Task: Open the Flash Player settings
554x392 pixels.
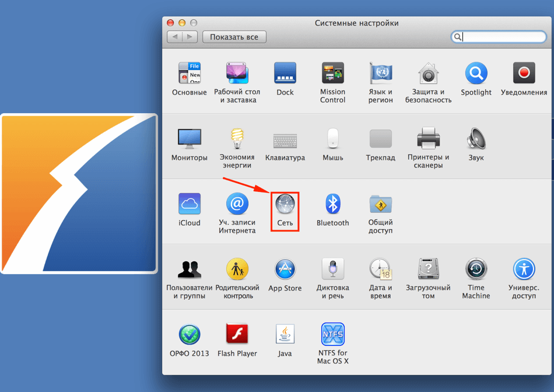Action: point(237,335)
